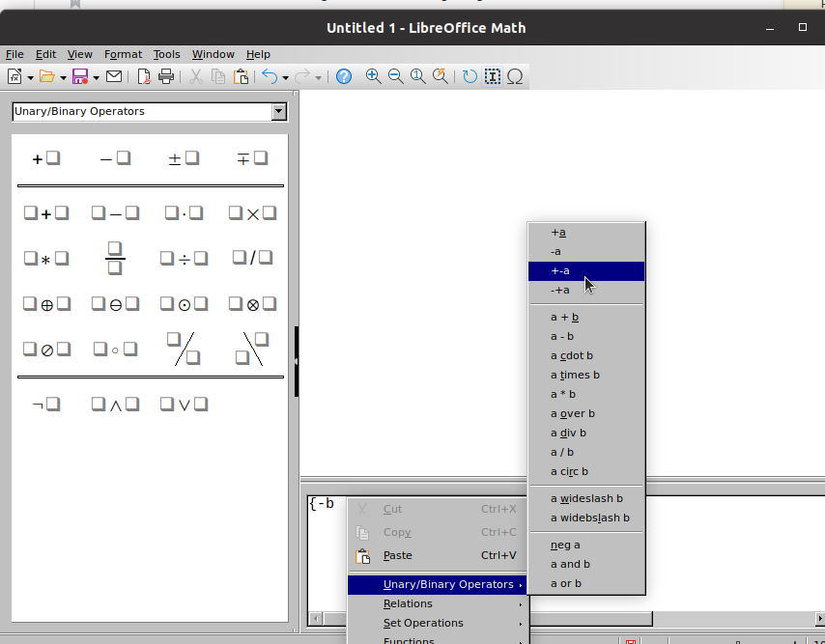
Task: Select the 'boolean not' symbol in Elements panel
Action: click(x=44, y=404)
